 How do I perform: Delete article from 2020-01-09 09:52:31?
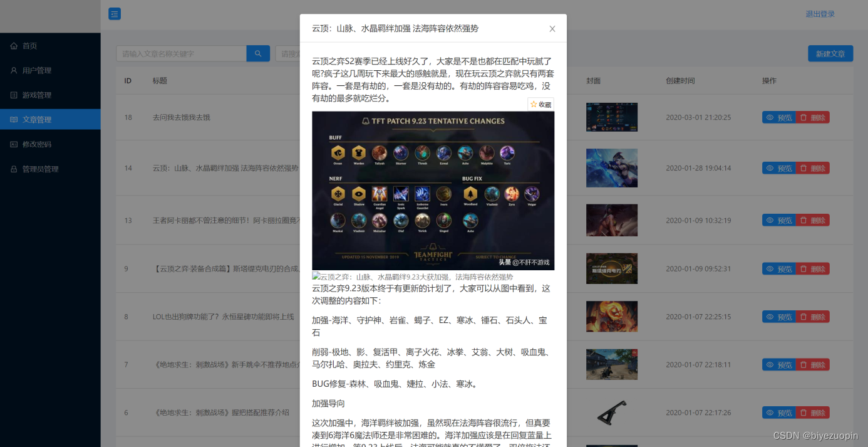coord(813,268)
